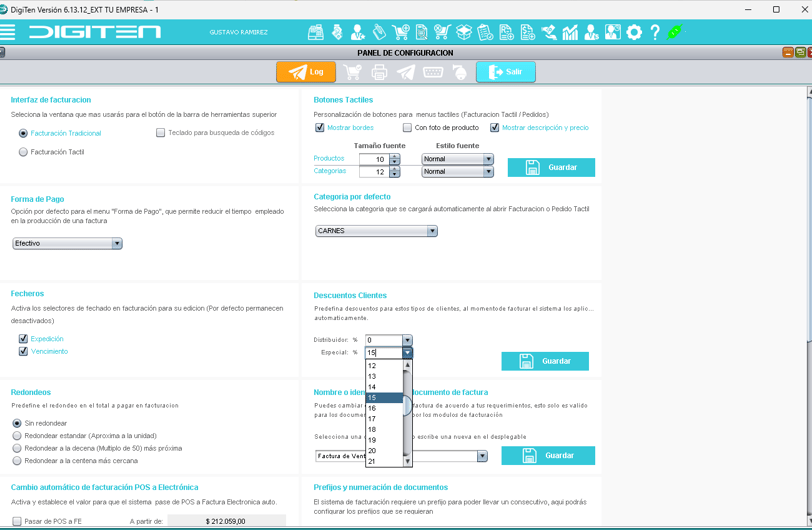Screen dimensions: 812x530
Task: Select Sin redondear radio option
Action: (x=17, y=423)
